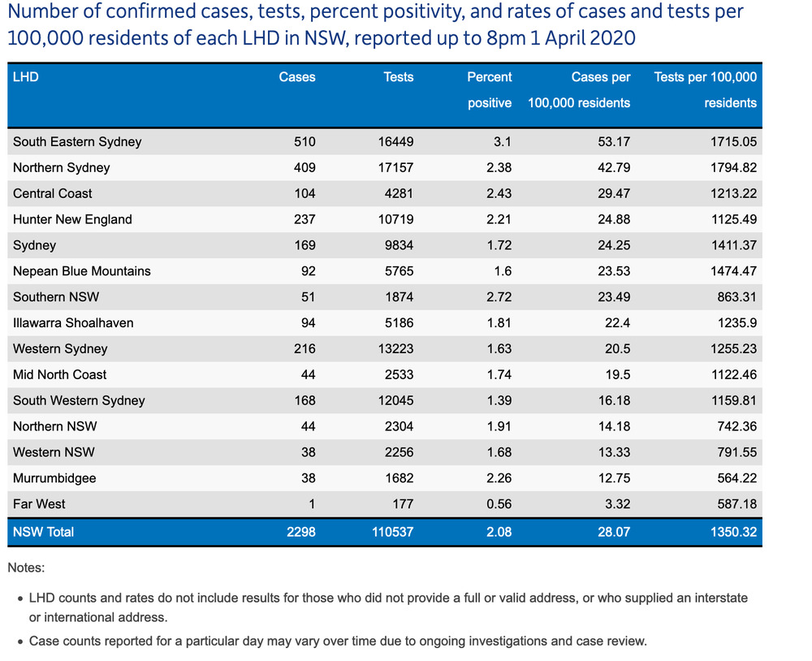
Task: Select the Nepean Blue Mountains row label
Action: [82, 271]
